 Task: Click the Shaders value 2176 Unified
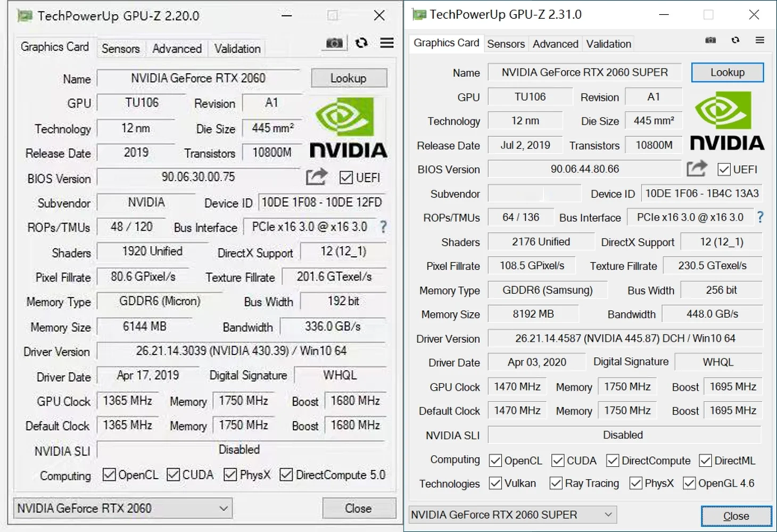pos(541,242)
